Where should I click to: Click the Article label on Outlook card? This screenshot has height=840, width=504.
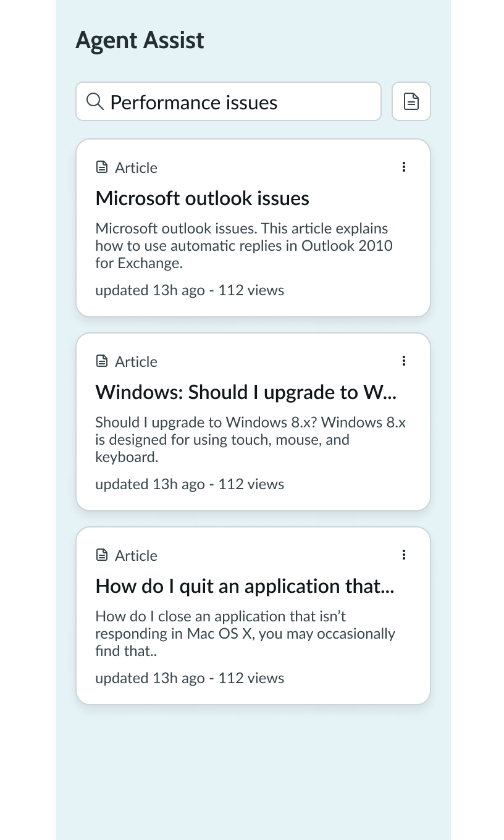coord(136,168)
